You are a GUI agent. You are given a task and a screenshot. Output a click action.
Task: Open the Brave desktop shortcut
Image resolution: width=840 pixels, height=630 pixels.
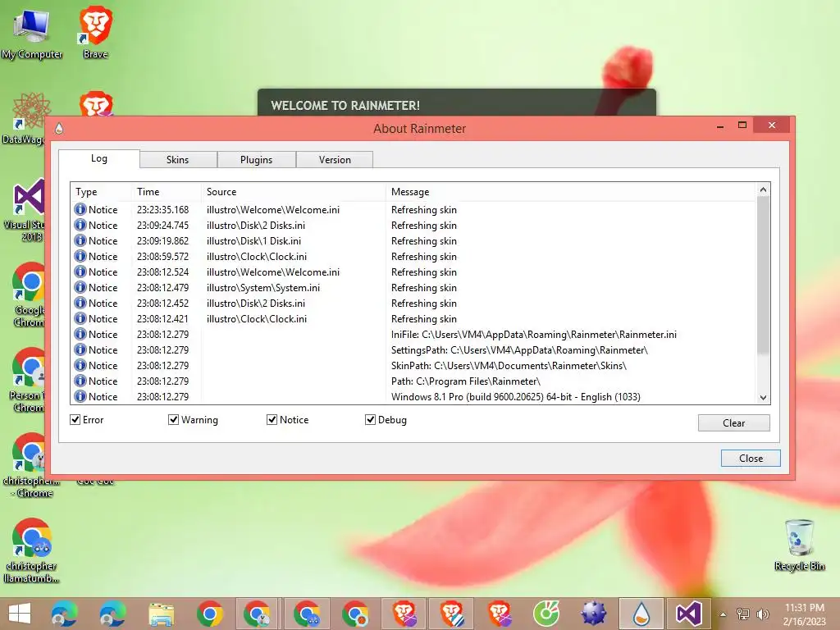(x=95, y=31)
